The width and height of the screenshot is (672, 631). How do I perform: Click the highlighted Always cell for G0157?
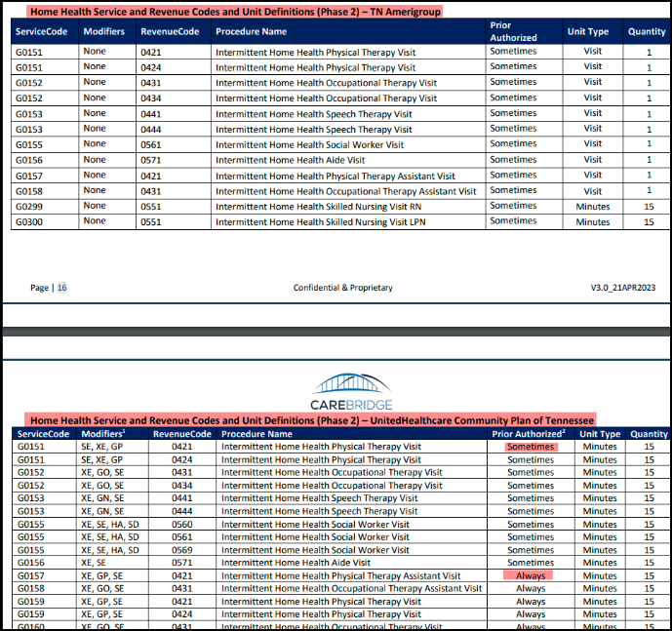(x=530, y=575)
